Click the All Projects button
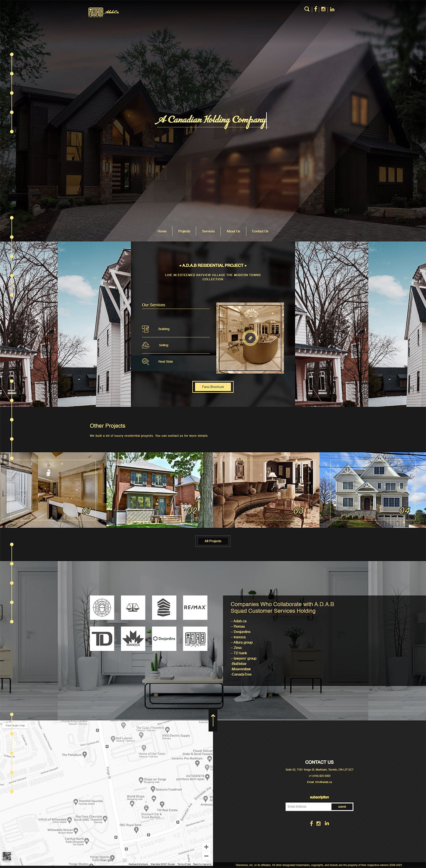 213,541
